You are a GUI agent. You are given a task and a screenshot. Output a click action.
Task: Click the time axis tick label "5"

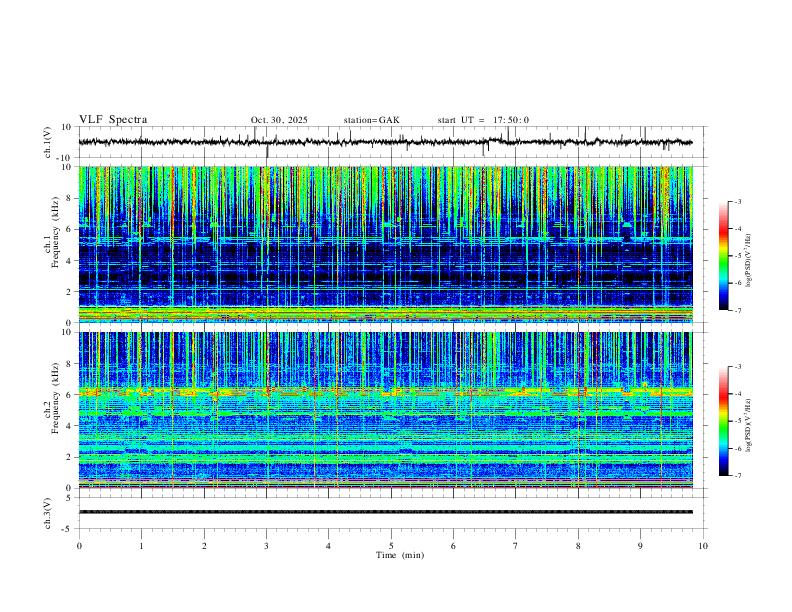pos(391,546)
